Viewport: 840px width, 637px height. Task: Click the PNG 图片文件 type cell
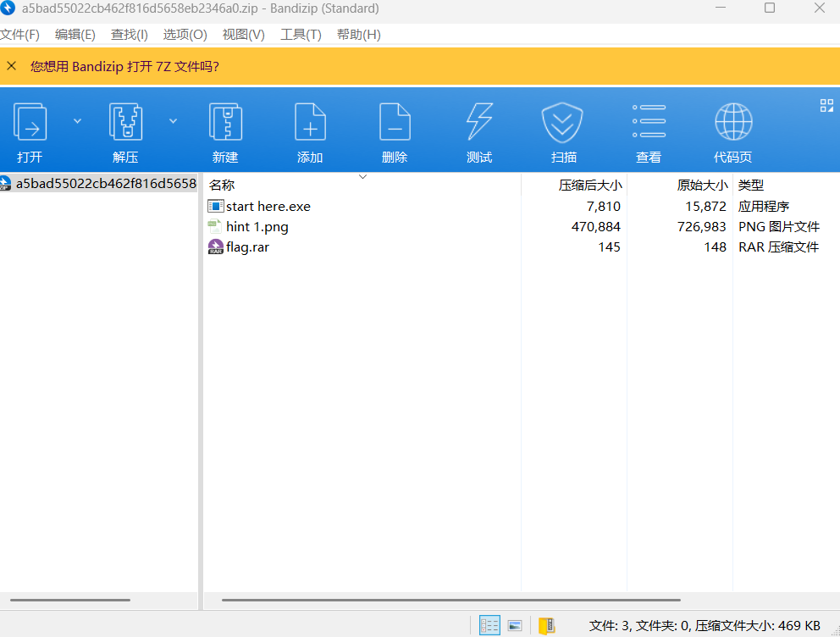coord(779,227)
